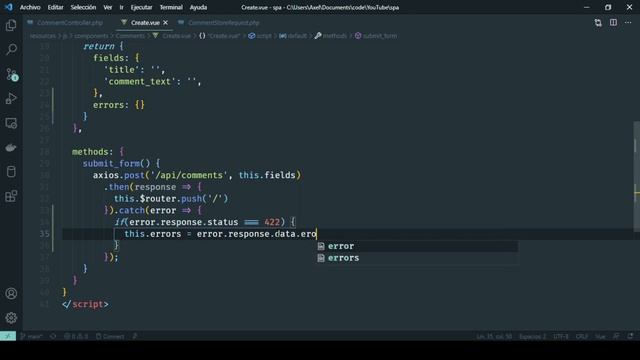Click the closing script tag in code
Image resolution: width=640 pixels, height=360 pixels.
85,304
